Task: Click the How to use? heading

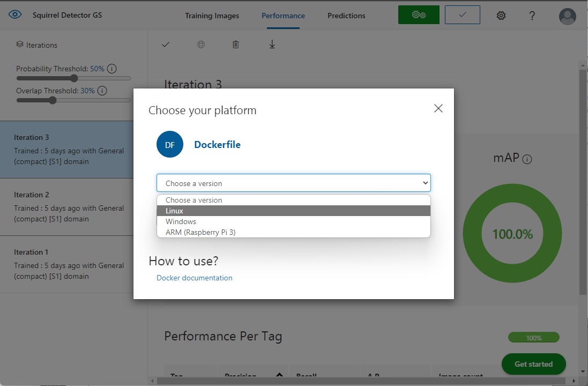Action: (183, 261)
